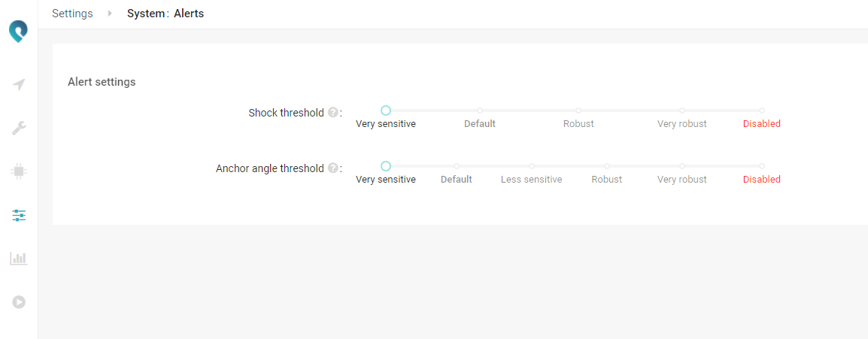Set Shock threshold to Default
Image resolution: width=868 pixels, height=339 pixels.
coord(480,111)
